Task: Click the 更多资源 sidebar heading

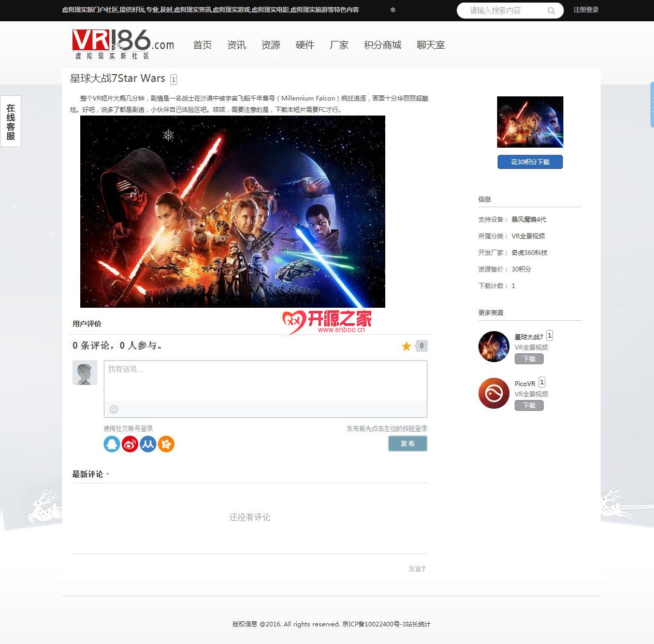Action: pos(491,313)
